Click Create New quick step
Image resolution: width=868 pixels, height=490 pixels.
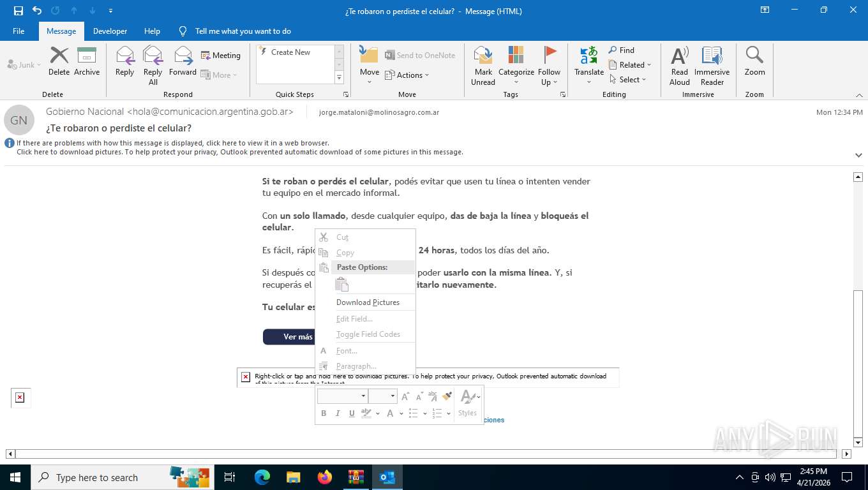pos(290,52)
